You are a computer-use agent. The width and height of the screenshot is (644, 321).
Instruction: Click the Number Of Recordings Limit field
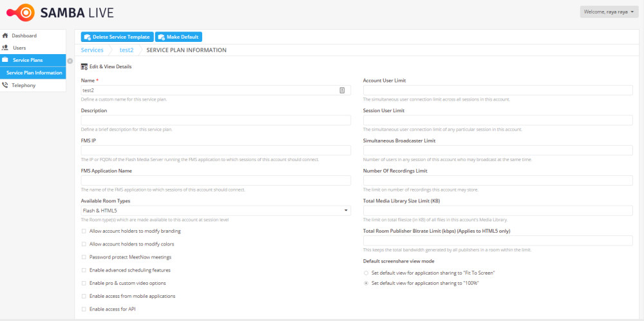coord(498,180)
